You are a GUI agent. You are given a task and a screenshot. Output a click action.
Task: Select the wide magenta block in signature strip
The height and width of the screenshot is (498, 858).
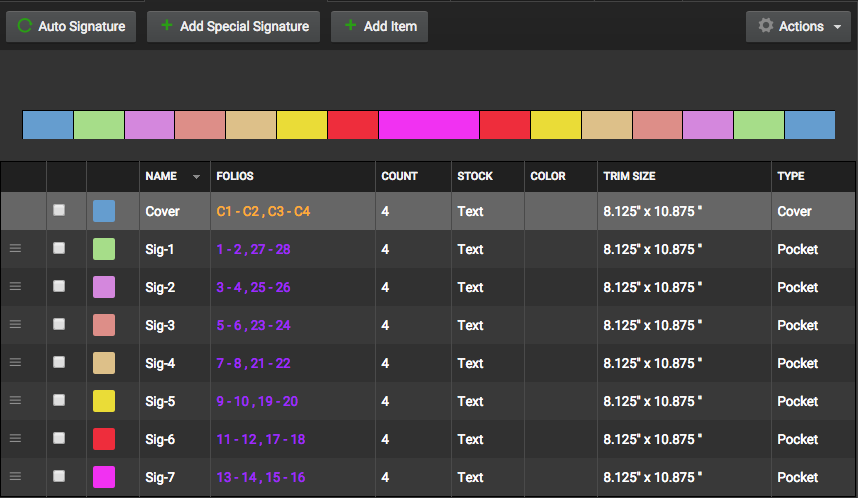pos(429,125)
